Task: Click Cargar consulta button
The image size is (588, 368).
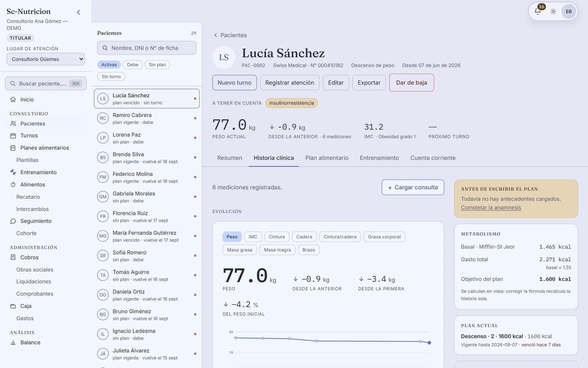Action: 413,187
